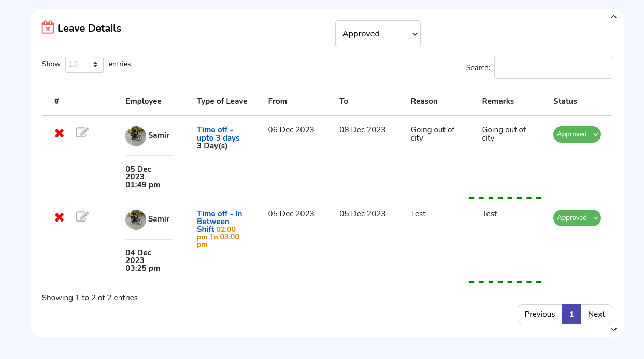Click Samir's avatar in the second row
The height and width of the screenshot is (359, 644).
click(x=136, y=219)
